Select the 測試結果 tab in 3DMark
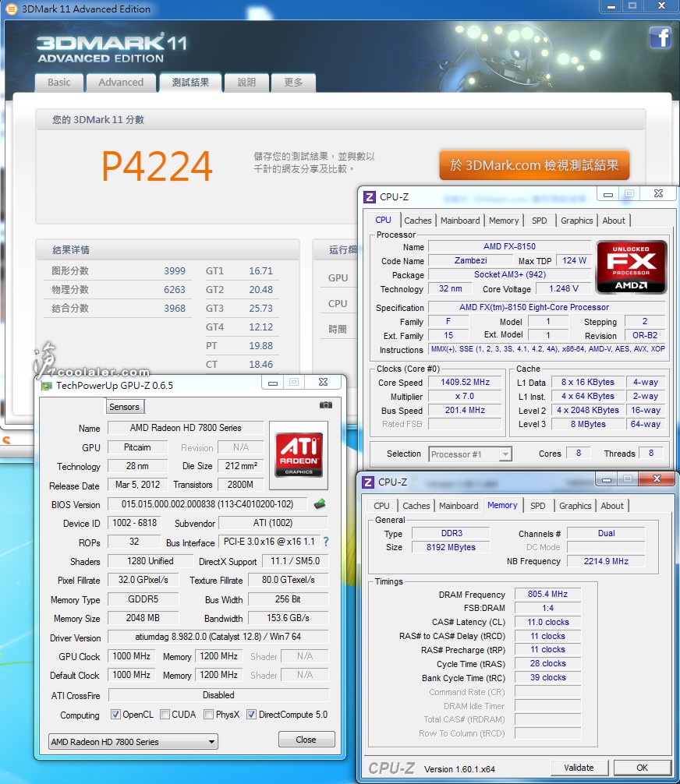Viewport: 680px width, 784px height. 190,83
